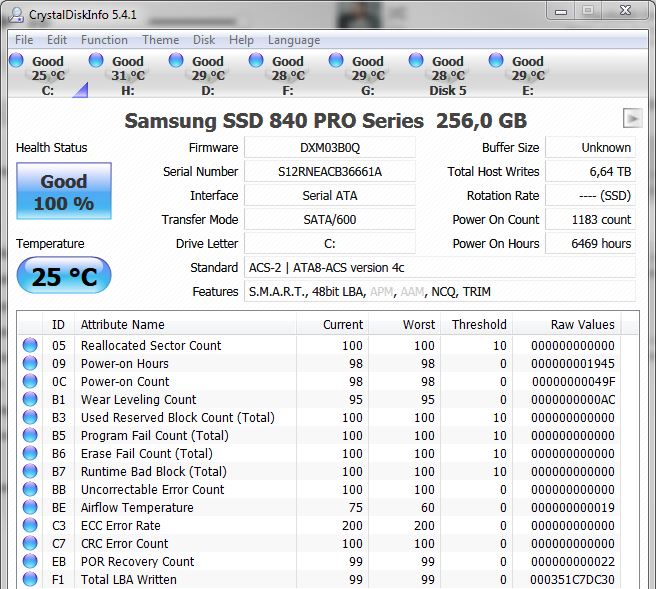Select drive H: status orb
The image size is (656, 589).
pyautogui.click(x=96, y=60)
